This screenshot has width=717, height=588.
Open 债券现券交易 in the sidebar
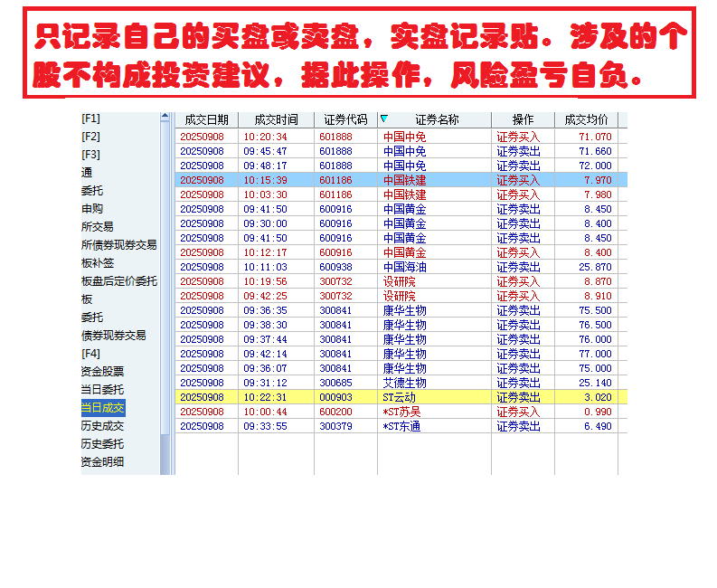pos(113,335)
